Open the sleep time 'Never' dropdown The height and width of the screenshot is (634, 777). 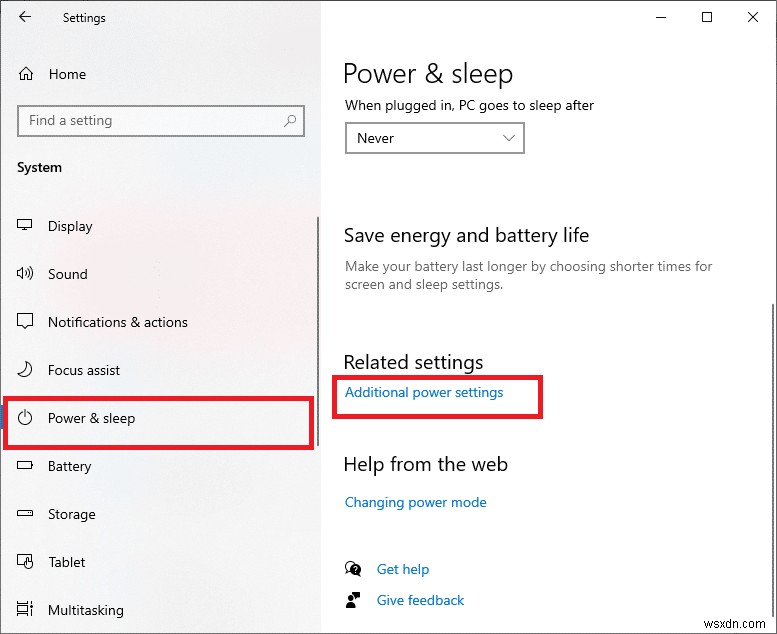pos(434,138)
